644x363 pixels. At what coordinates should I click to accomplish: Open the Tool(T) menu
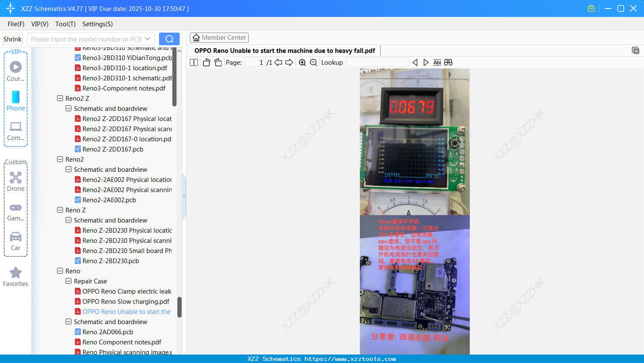(66, 24)
